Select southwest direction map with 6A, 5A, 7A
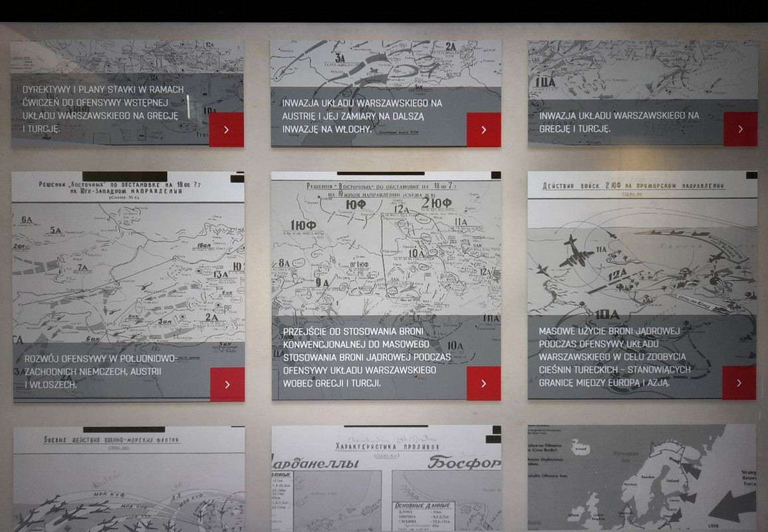 click(x=128, y=257)
